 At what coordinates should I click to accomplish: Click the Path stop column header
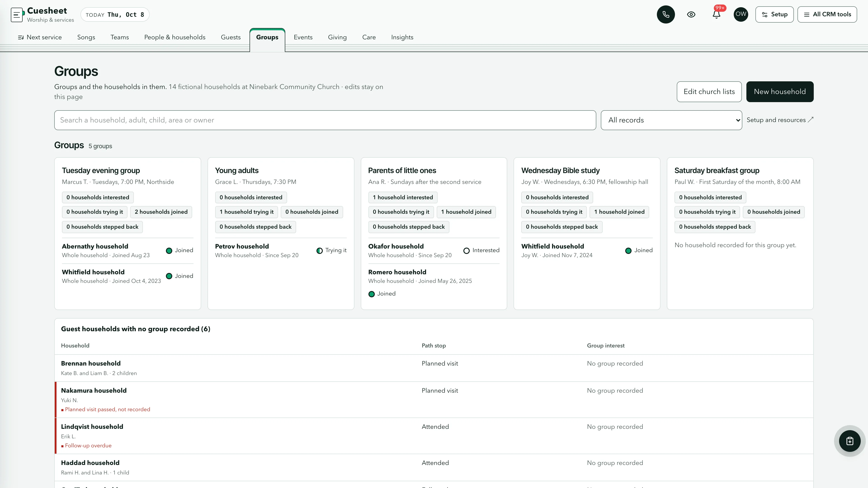tap(434, 345)
